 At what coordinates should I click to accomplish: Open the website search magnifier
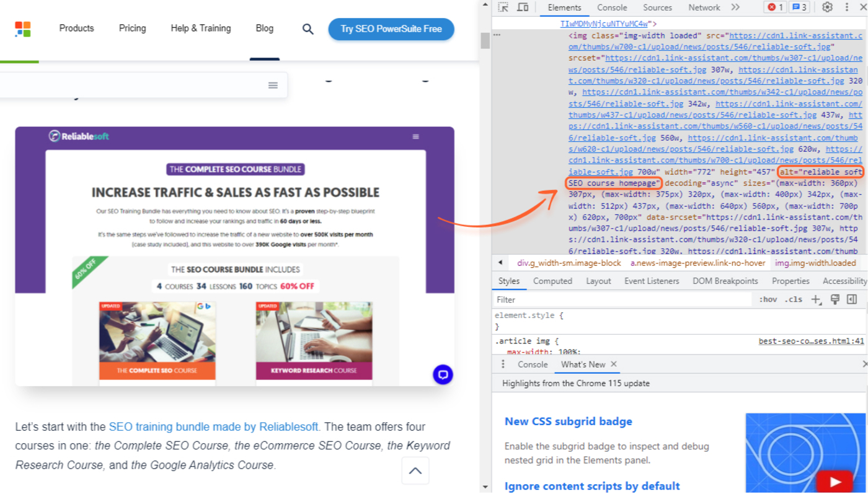pyautogui.click(x=308, y=29)
